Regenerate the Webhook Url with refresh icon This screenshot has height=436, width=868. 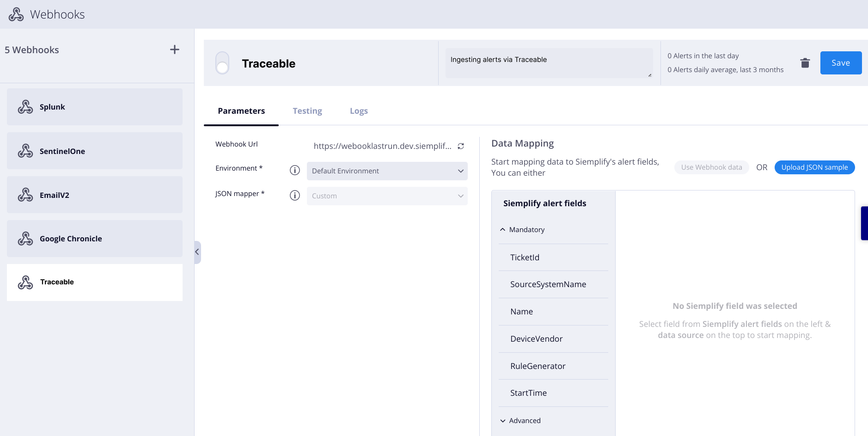[x=461, y=146]
